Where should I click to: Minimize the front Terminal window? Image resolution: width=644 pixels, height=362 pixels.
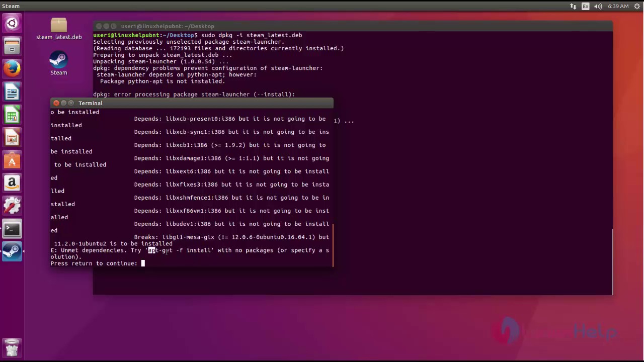point(64,103)
